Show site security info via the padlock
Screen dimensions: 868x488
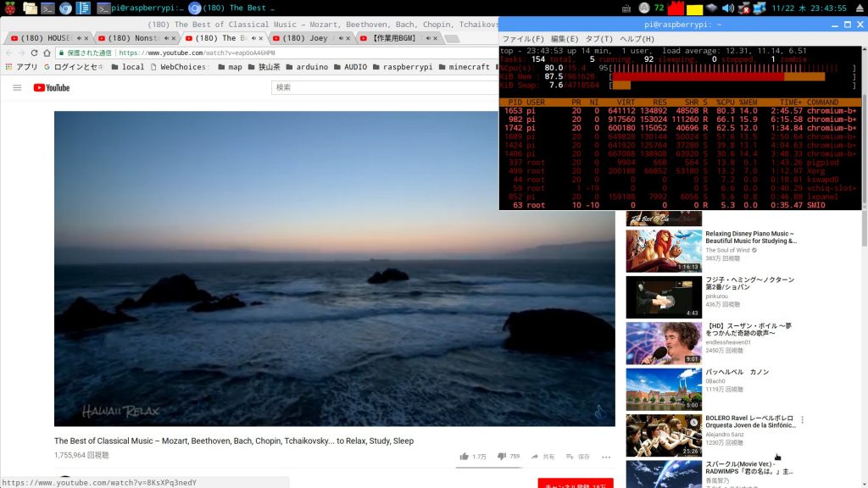point(62,53)
